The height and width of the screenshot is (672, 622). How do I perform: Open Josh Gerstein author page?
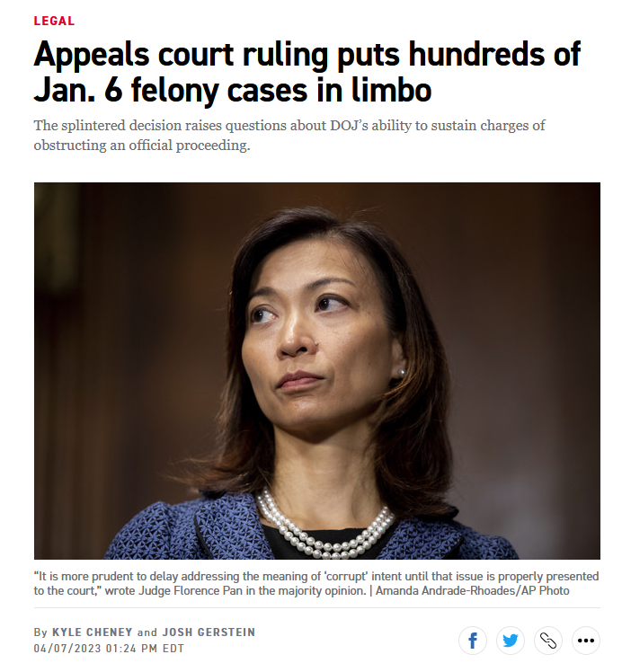209,632
